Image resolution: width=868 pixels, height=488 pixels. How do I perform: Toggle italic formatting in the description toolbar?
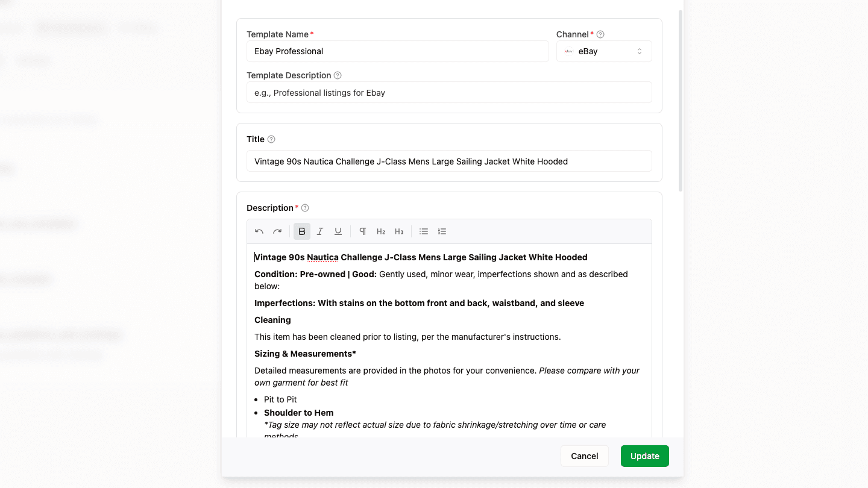point(320,231)
